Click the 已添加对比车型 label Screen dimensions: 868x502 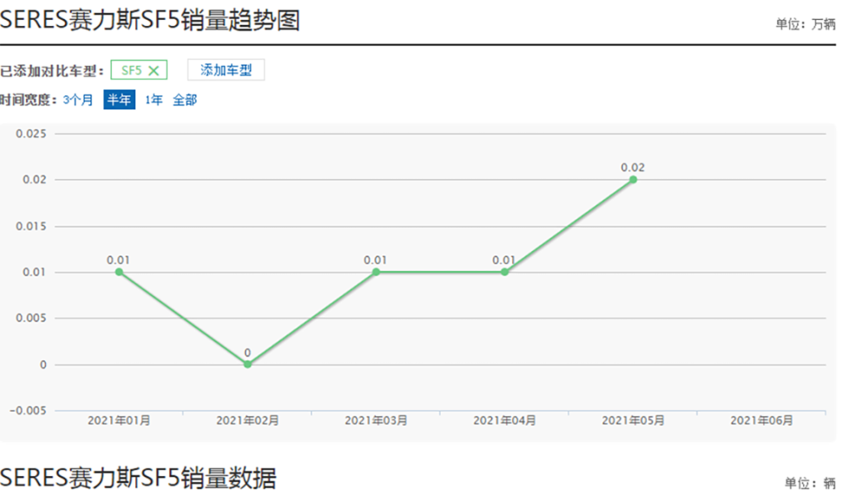coord(52,71)
